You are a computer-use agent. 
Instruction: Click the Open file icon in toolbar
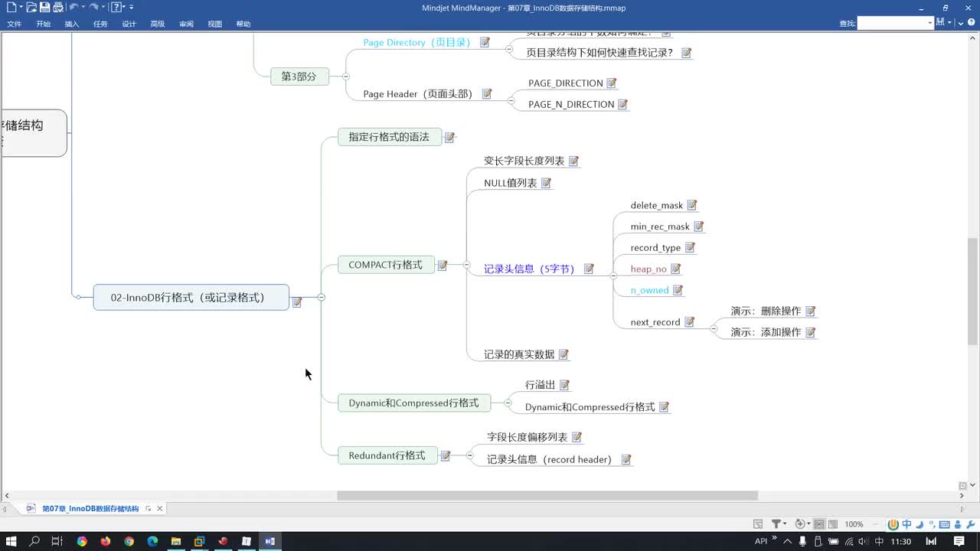coord(31,7)
